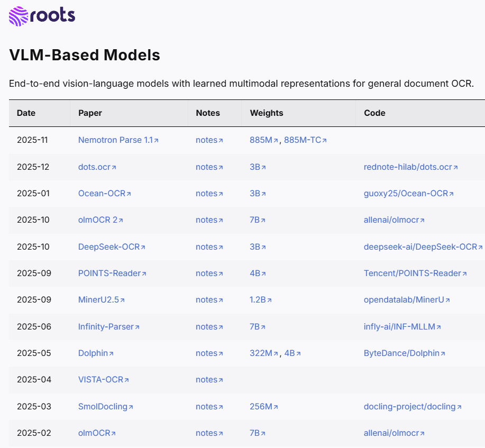Image resolution: width=485 pixels, height=448 pixels.
Task: Click the Date column header
Action: click(x=25, y=113)
